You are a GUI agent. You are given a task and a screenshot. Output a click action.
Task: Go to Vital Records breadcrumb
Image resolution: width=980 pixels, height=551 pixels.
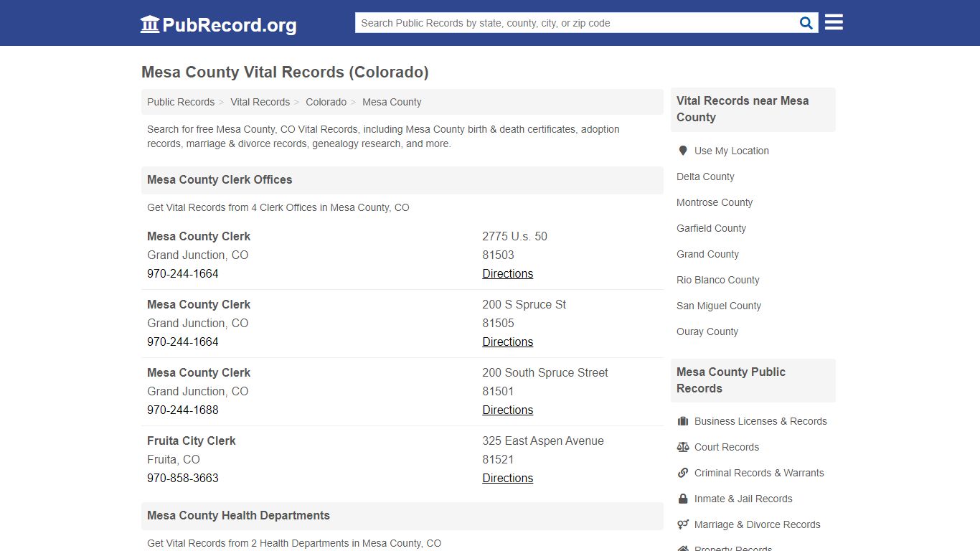[260, 102]
